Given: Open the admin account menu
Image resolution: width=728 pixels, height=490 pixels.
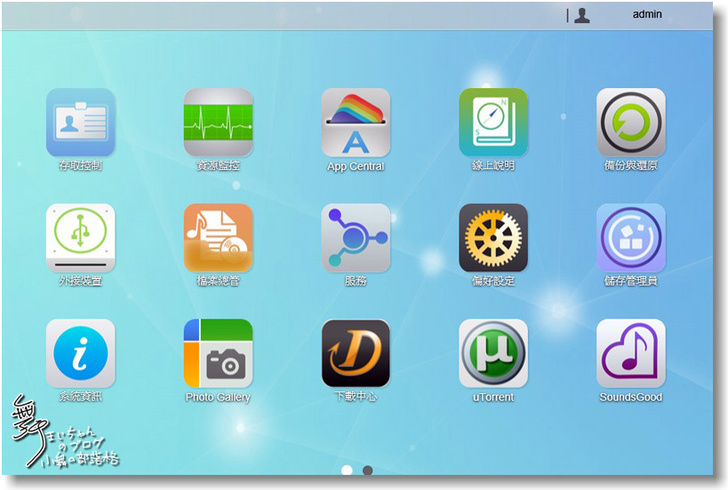Looking at the screenshot, I should (647, 14).
